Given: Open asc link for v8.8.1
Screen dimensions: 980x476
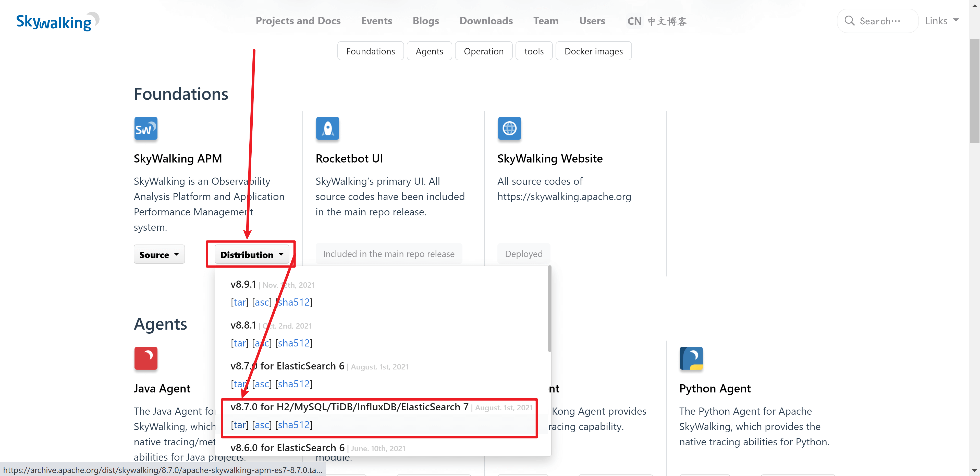Looking at the screenshot, I should (262, 343).
